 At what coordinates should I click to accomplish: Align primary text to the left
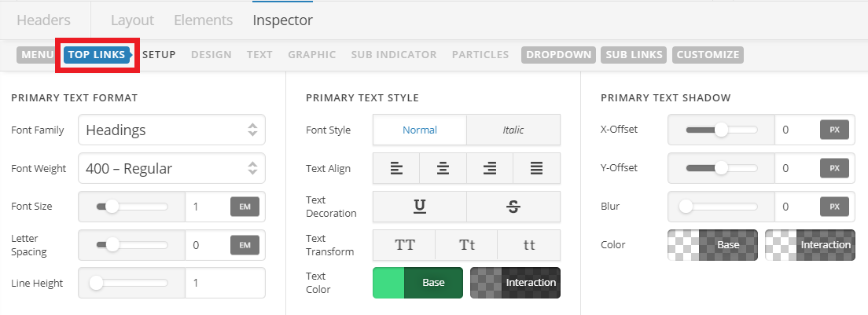click(x=396, y=168)
